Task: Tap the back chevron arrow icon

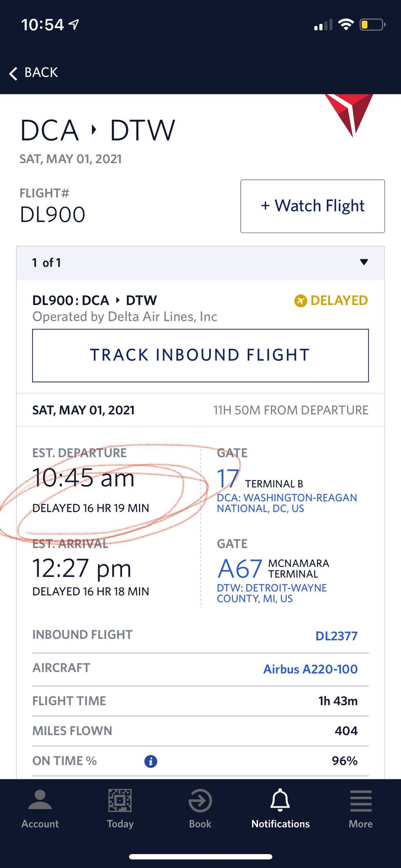Action: pos(13,73)
